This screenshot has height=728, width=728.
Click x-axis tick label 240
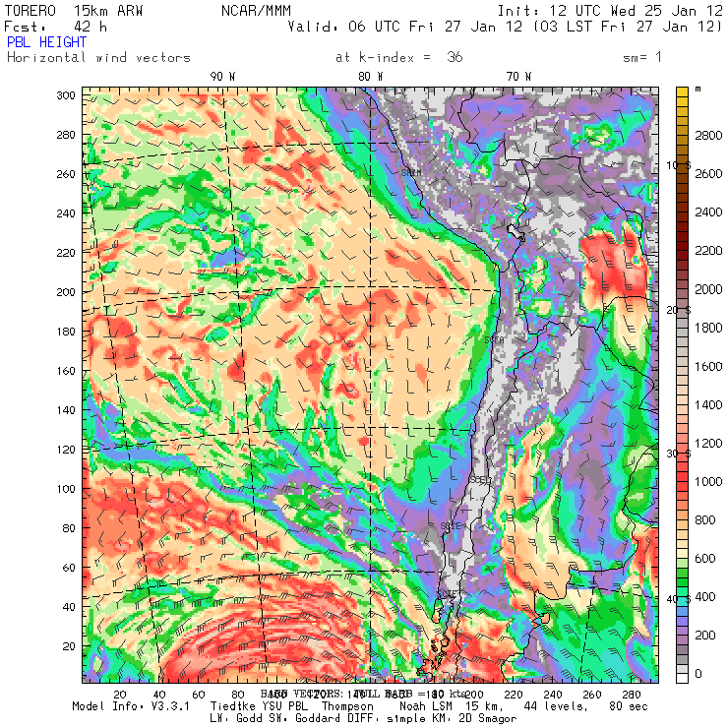coord(553,695)
